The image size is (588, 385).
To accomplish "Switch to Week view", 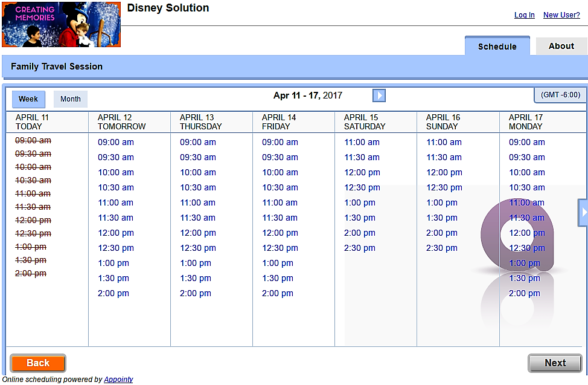I will pos(28,99).
